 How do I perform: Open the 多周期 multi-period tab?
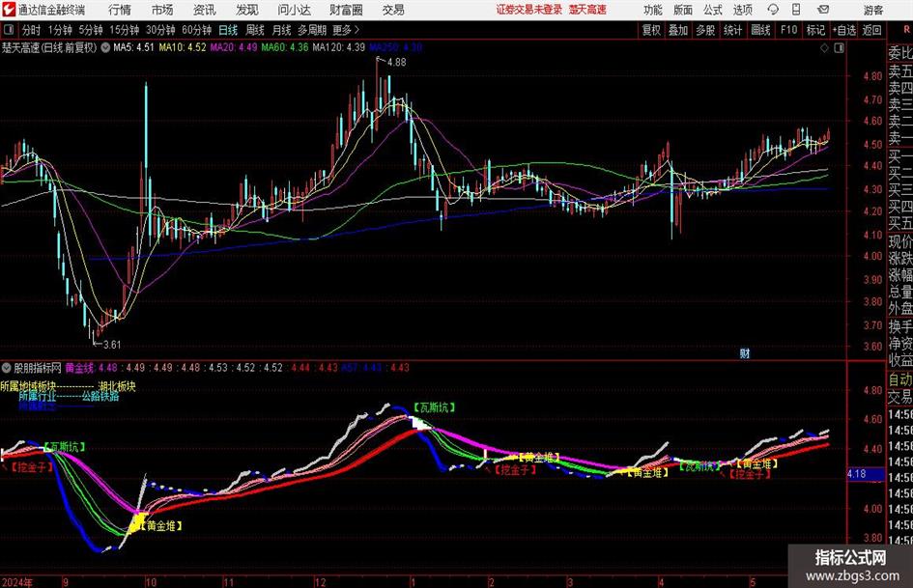pos(312,30)
